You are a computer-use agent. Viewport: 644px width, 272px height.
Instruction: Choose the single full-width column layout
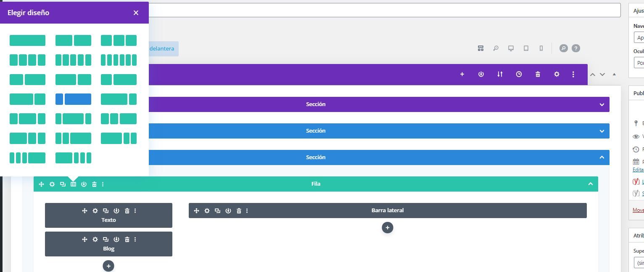click(x=27, y=40)
